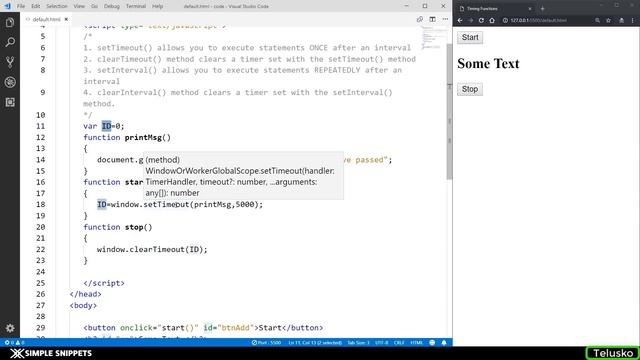The width and height of the screenshot is (640, 360).
Task: Open the Debug menu
Action: tap(111, 6)
